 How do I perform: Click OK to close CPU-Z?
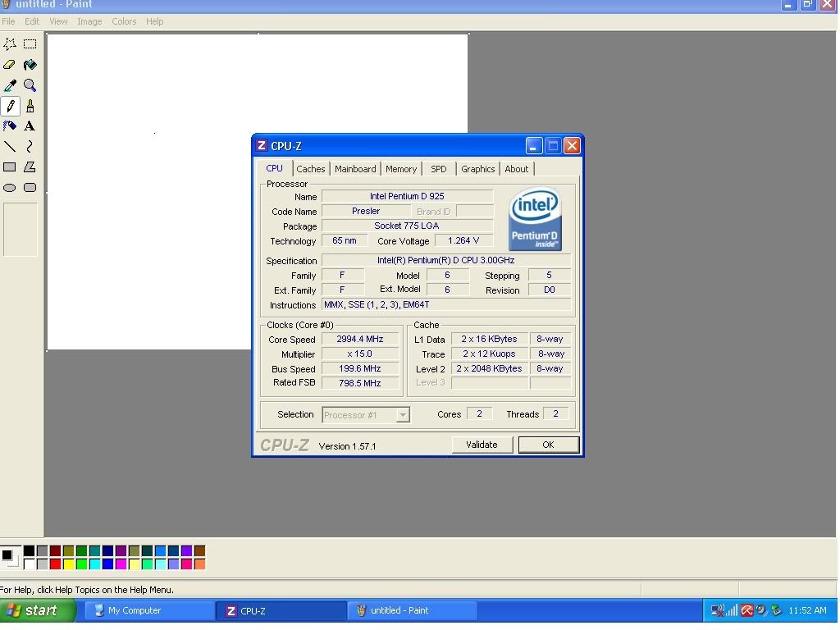pos(548,445)
